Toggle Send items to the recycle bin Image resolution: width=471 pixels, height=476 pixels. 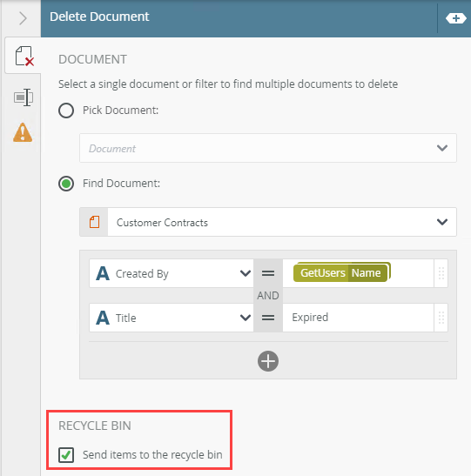coord(66,455)
